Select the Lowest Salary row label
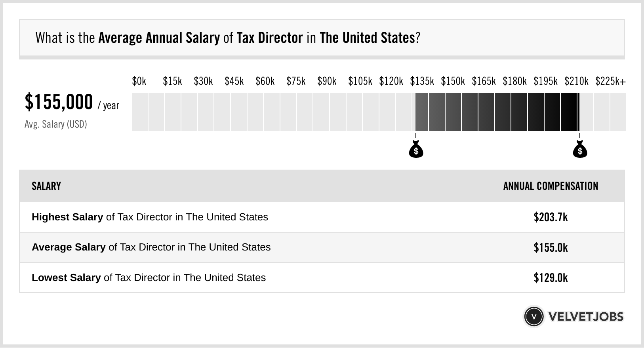The height and width of the screenshot is (348, 644). tap(149, 278)
